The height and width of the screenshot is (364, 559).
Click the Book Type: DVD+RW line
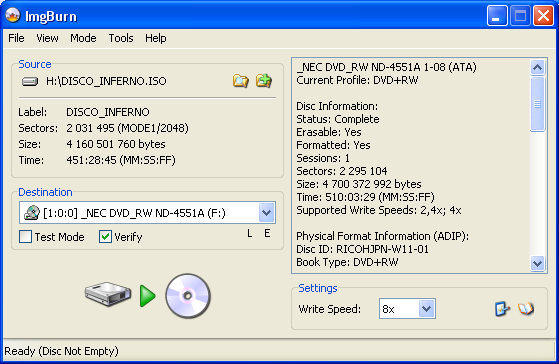(x=347, y=262)
